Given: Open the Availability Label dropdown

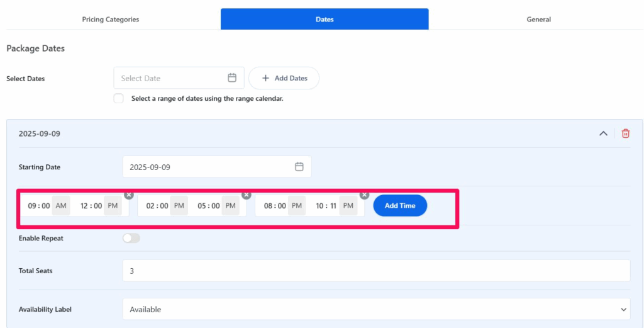Looking at the screenshot, I should [x=376, y=309].
